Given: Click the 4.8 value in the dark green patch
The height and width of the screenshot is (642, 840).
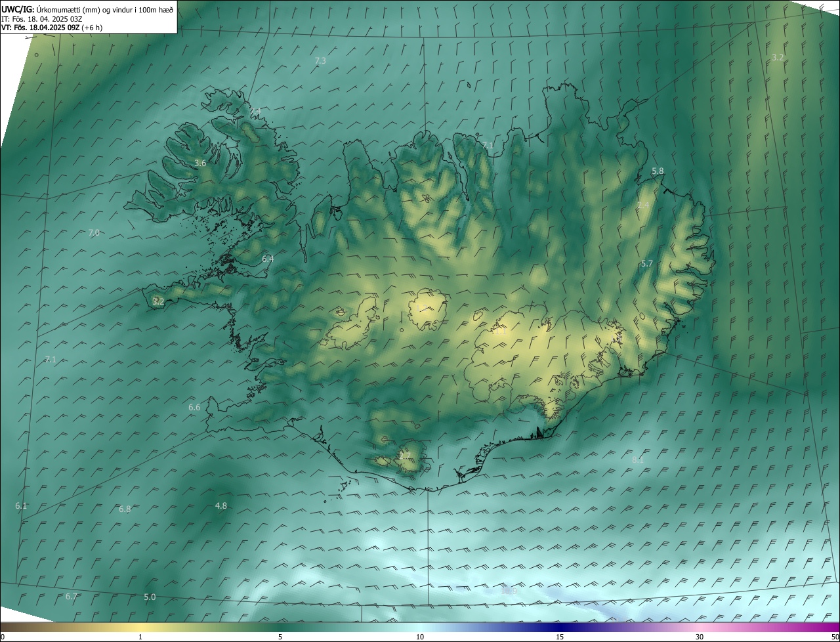Looking at the screenshot, I should tap(221, 505).
